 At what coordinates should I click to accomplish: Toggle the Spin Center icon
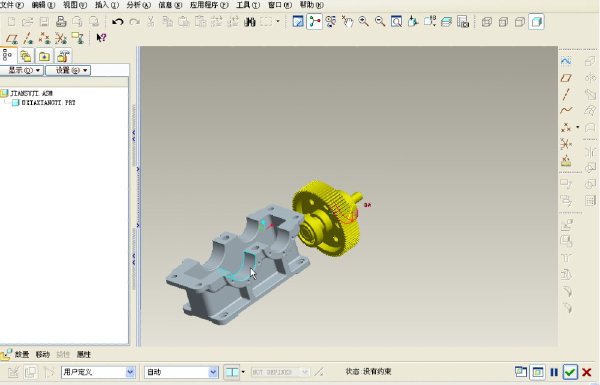point(314,21)
